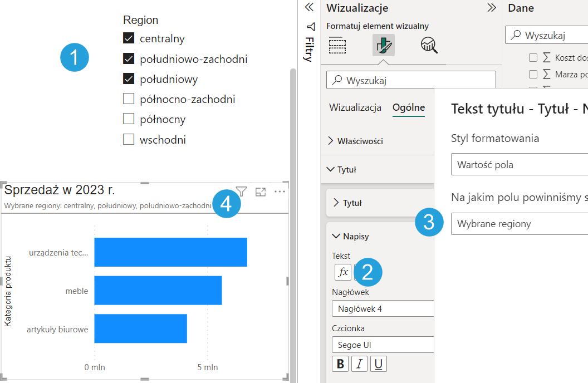Enable the wschodni region checkbox
This screenshot has width=588, height=383.
pyautogui.click(x=129, y=139)
